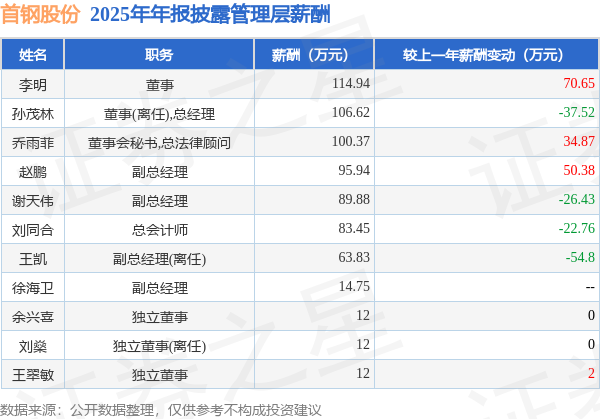Select the 职务 column header
Viewport: 600px width, 419px height.
(159, 55)
